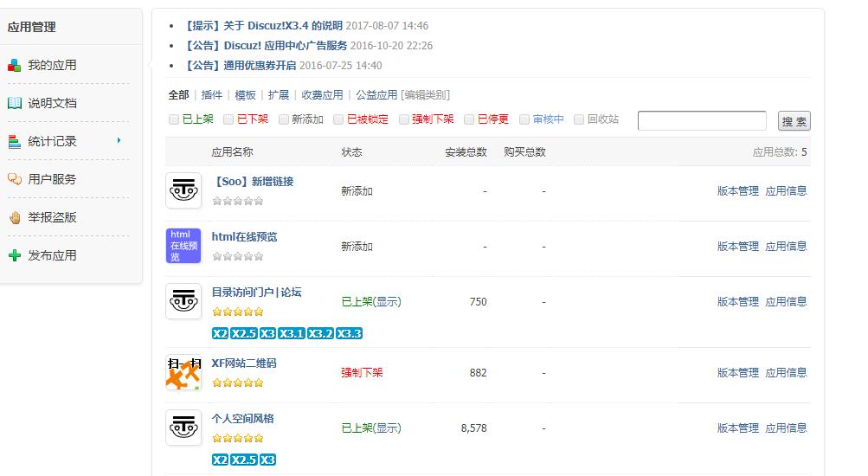This screenshot has height=476, width=868.
Task: Click gold star rating of 目录访问门户|论坛
Action: point(238,312)
